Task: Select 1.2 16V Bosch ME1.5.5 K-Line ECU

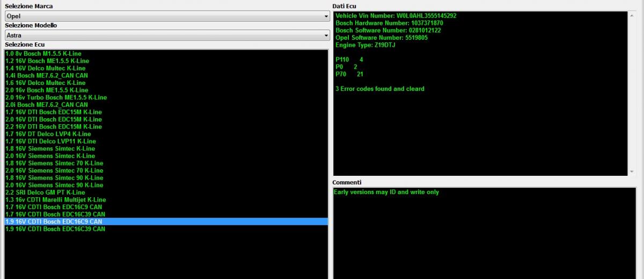Action: 166,61
